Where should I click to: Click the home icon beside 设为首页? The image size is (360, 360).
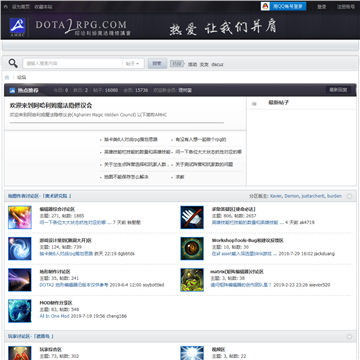tap(6, 7)
